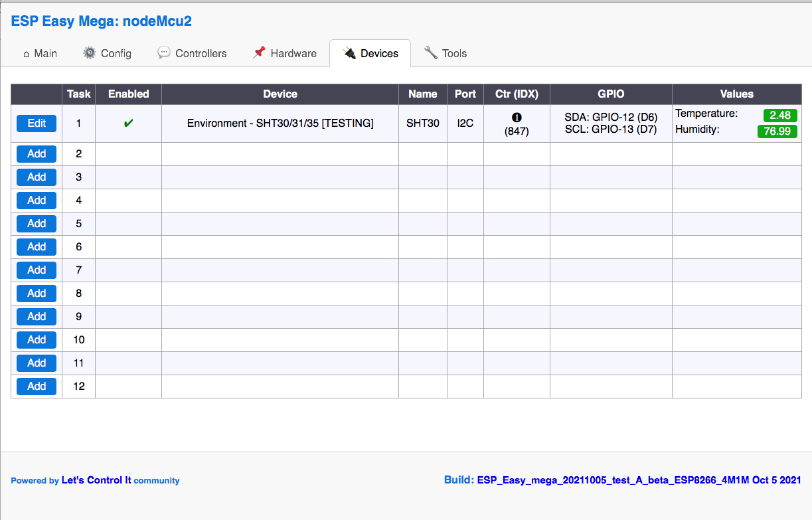Image resolution: width=812 pixels, height=520 pixels.
Task: Switch to the Config tab
Action: pyautogui.click(x=114, y=52)
